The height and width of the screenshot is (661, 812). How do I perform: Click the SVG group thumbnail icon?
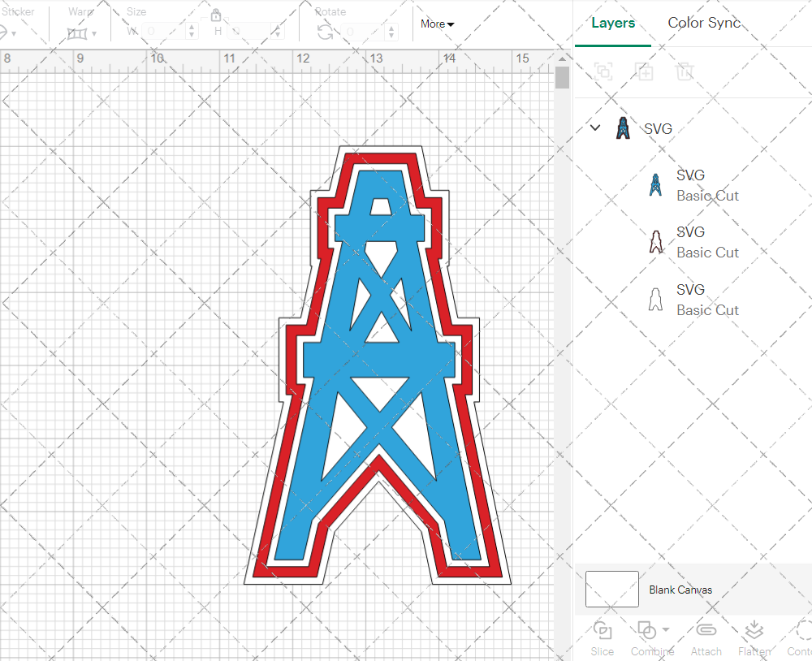(x=623, y=128)
